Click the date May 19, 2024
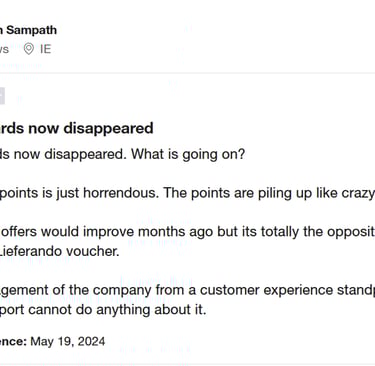This screenshot has height=366, width=375. click(68, 341)
